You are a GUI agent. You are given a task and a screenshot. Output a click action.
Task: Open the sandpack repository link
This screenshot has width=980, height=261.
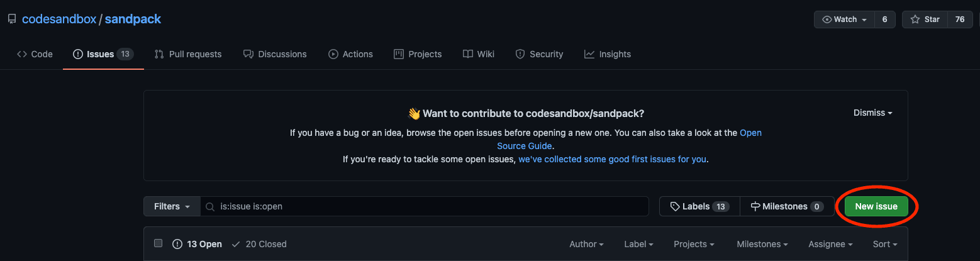tap(133, 19)
